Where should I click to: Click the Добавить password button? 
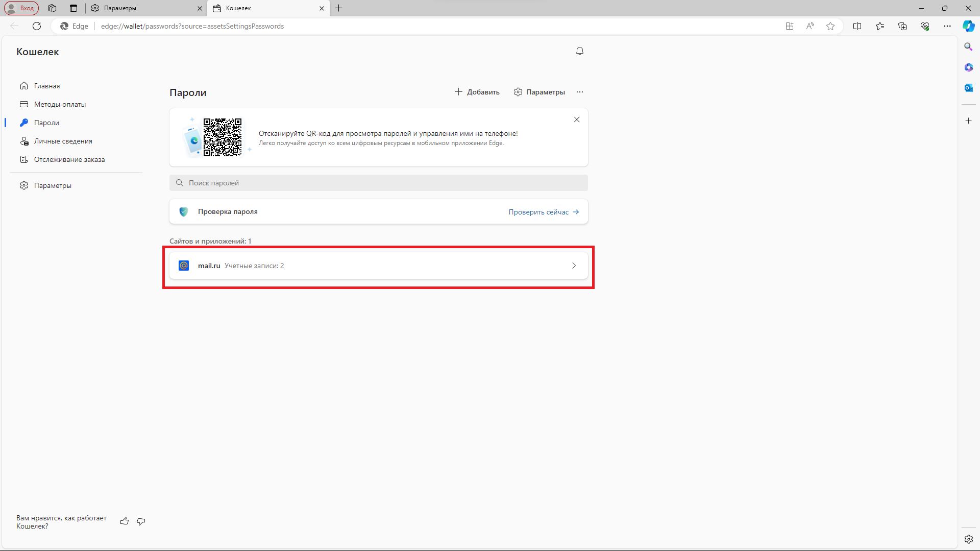pyautogui.click(x=477, y=92)
